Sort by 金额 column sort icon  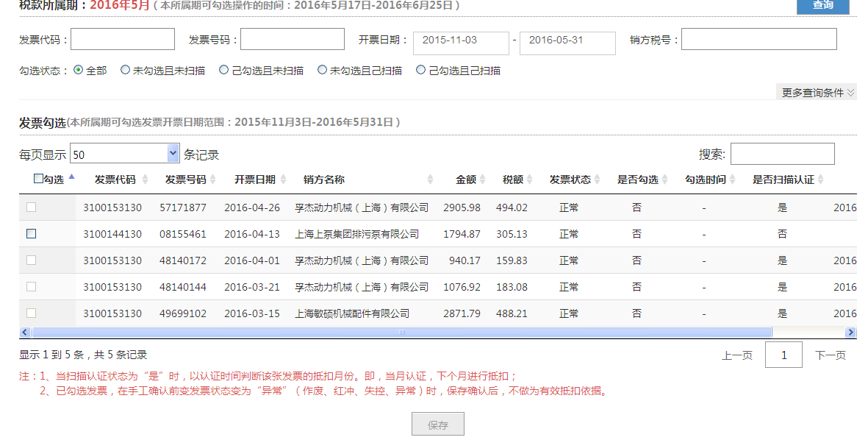point(484,180)
